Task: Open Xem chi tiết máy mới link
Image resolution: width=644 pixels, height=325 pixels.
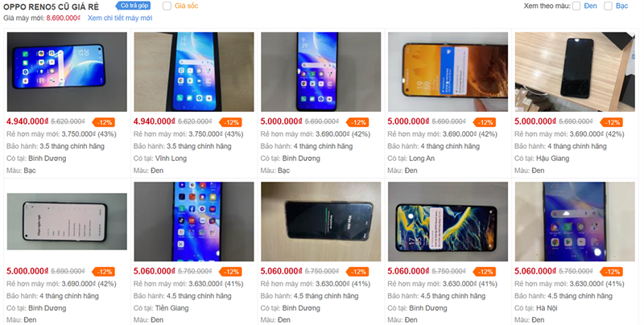Action: tap(120, 18)
